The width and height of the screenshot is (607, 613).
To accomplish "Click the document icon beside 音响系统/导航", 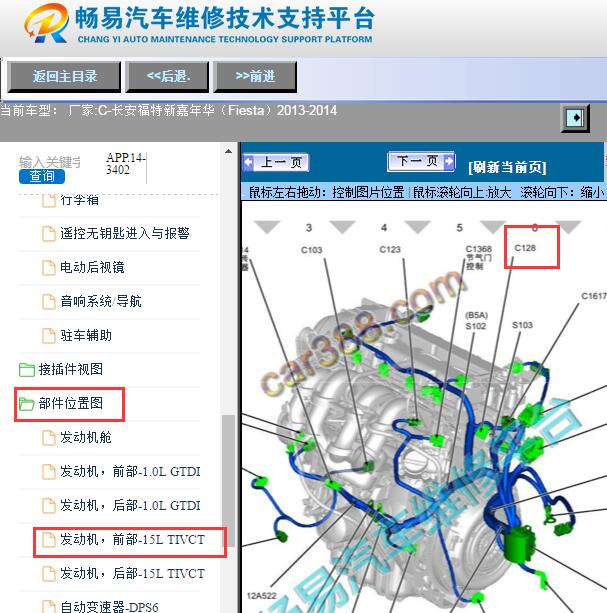I will 49,302.
